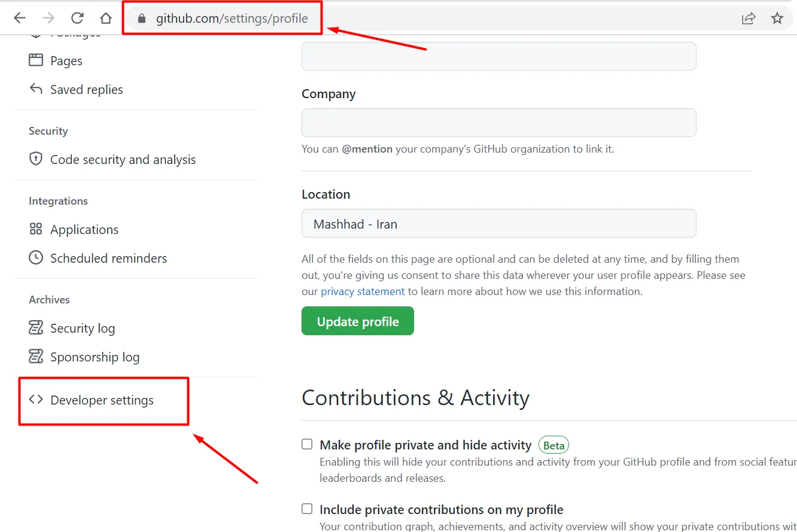Click the Company text field

point(499,123)
